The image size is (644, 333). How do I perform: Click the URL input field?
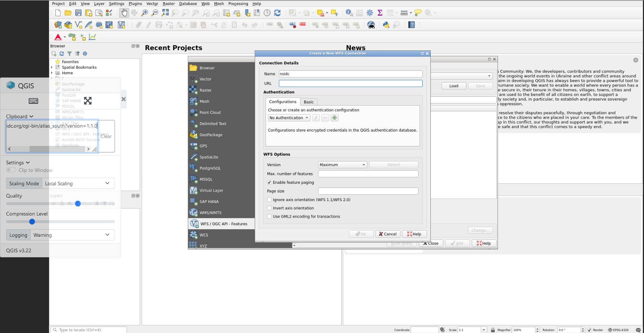pos(350,83)
